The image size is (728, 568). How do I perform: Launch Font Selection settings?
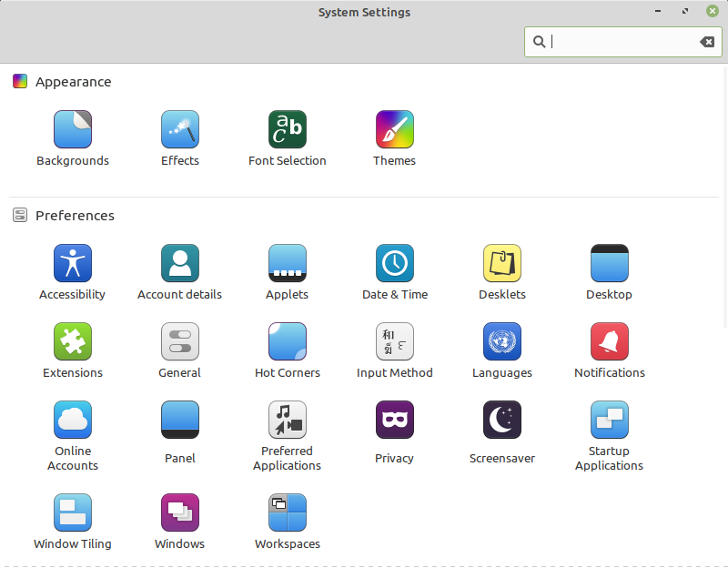[288, 130]
